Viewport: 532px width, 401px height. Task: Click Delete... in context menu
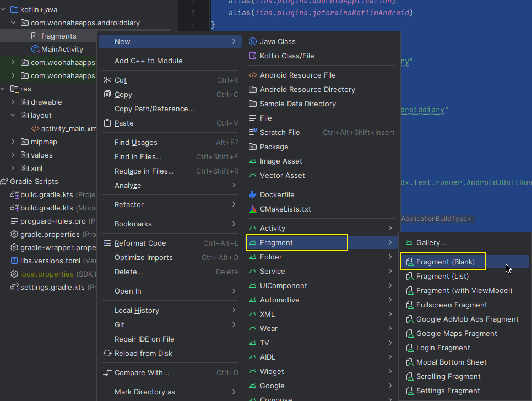click(x=170, y=272)
